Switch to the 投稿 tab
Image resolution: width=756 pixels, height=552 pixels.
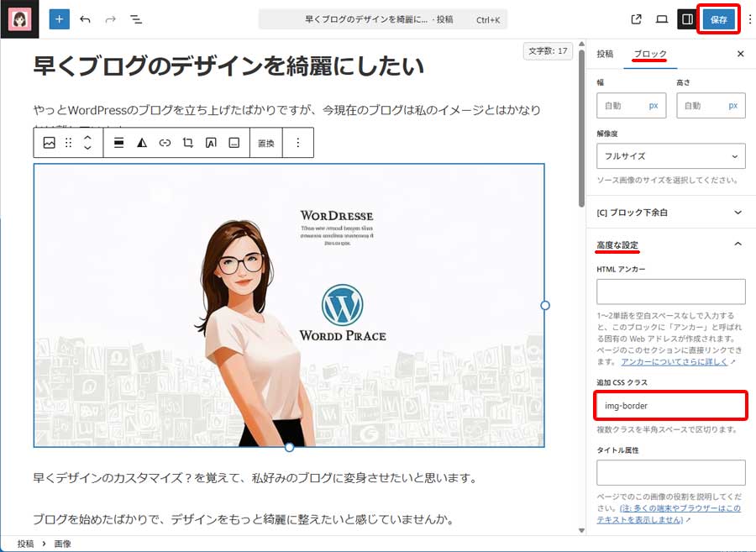605,54
